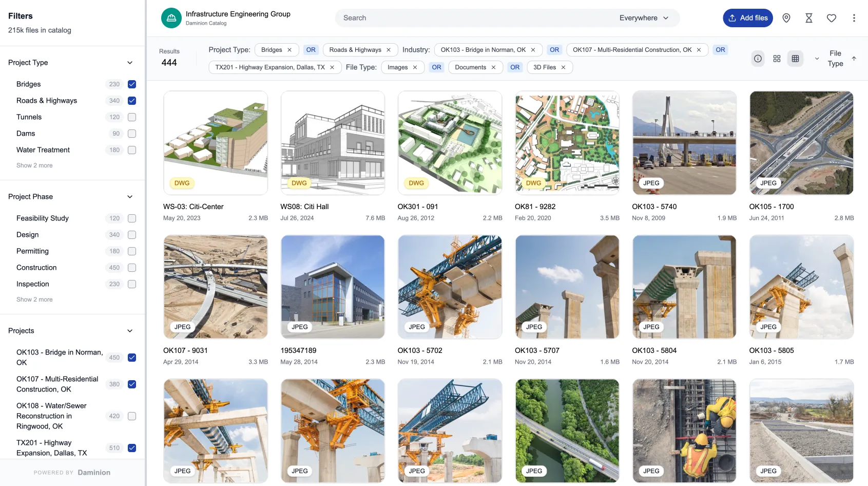Image resolution: width=868 pixels, height=486 pixels.
Task: Check the Construction phase checkbox
Action: (132, 268)
